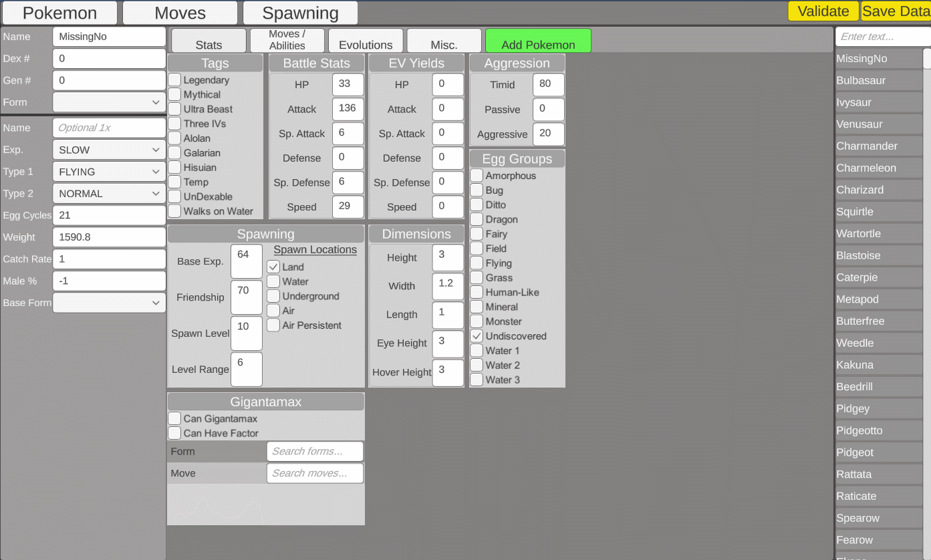Enable Can Have Factor checkbox

(x=174, y=433)
